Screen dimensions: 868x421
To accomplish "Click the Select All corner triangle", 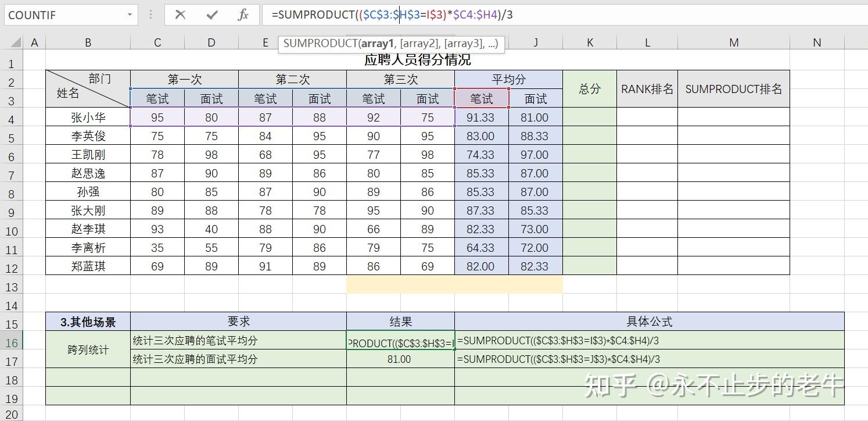I will [16, 42].
